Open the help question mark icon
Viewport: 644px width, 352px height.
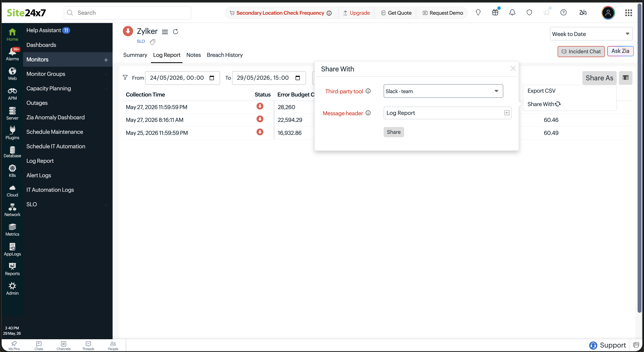[563, 13]
